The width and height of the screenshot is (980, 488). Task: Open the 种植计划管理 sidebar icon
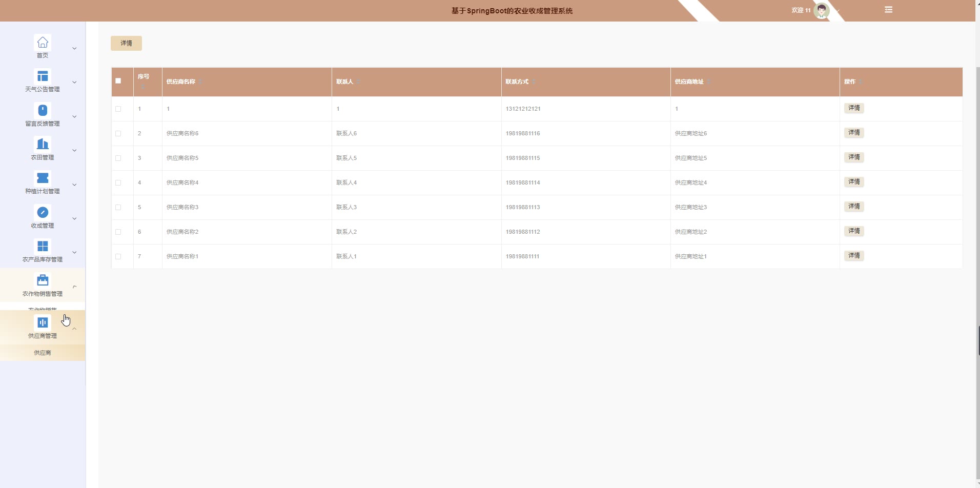(x=43, y=178)
